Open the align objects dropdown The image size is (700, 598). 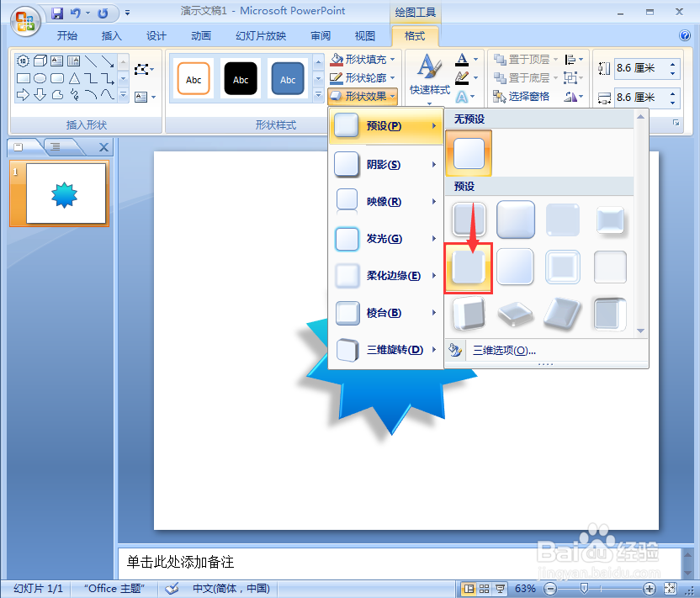point(574,59)
